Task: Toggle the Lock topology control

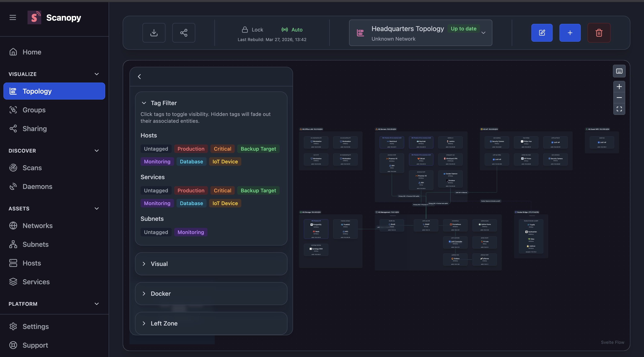Action: [x=253, y=30]
